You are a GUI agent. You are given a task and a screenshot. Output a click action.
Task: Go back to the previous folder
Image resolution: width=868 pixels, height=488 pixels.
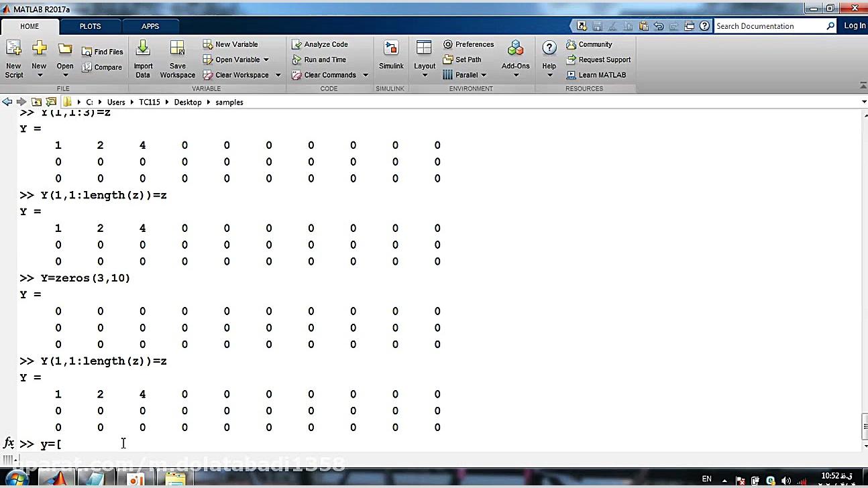(7, 102)
